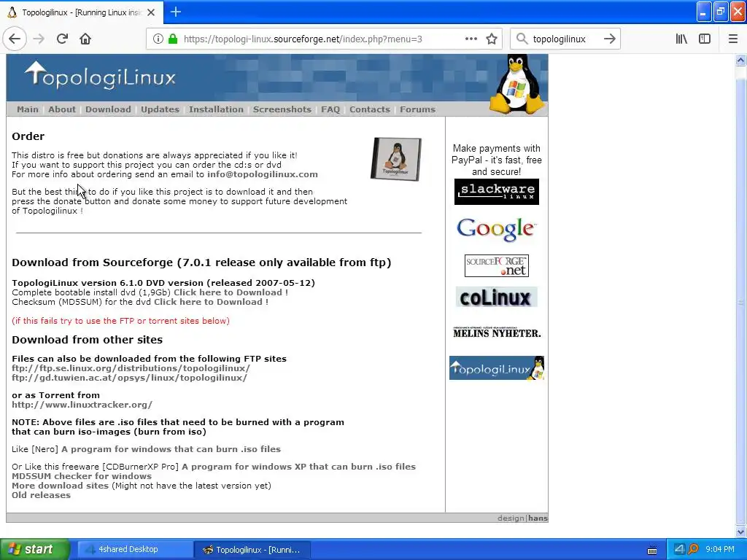Image resolution: width=747 pixels, height=560 pixels.
Task: Open the Library bookmarks icon
Action: click(x=681, y=39)
